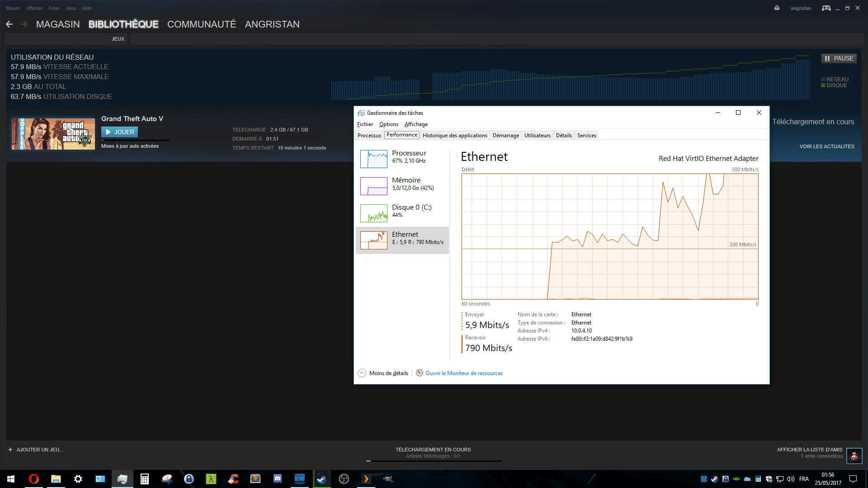Switch to the Détails tab
The height and width of the screenshot is (488, 868).
564,136
